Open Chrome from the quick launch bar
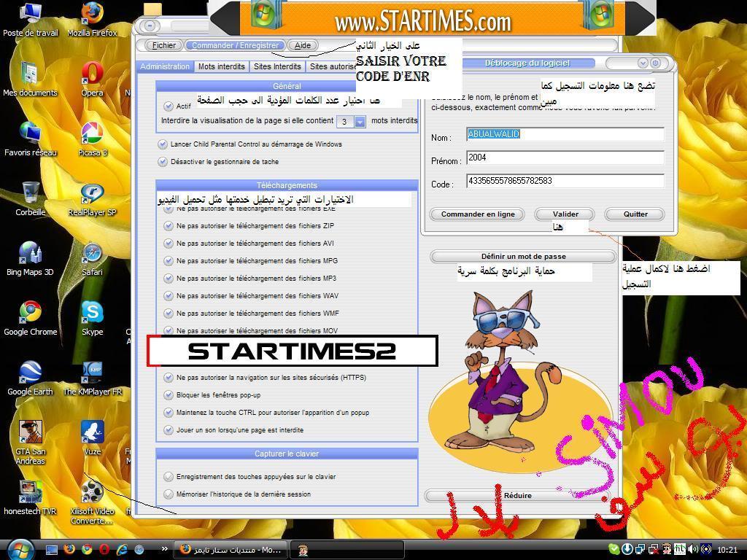 coord(87,550)
